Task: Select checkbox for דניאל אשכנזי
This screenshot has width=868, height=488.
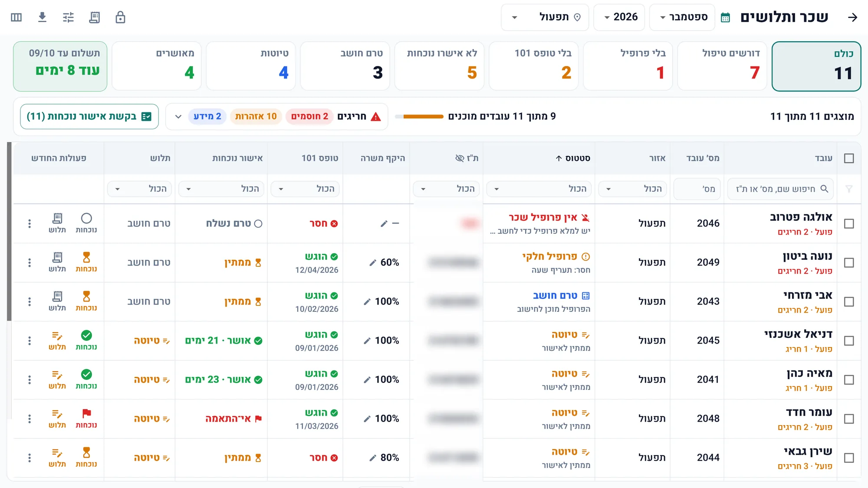Action: click(849, 341)
